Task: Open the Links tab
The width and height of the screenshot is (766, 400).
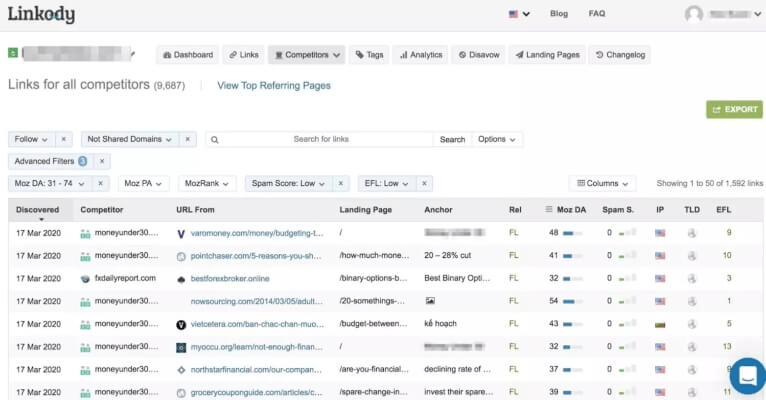Action: click(x=243, y=55)
